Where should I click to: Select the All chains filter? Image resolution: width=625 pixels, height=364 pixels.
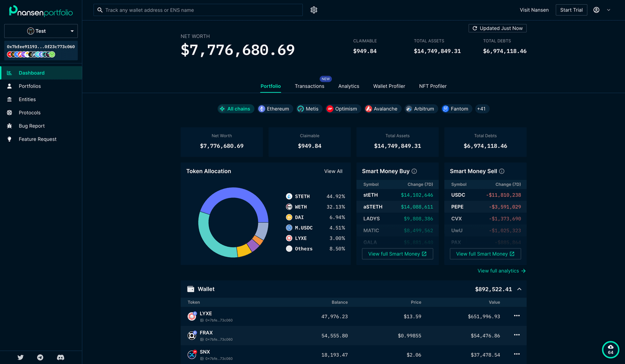click(235, 109)
